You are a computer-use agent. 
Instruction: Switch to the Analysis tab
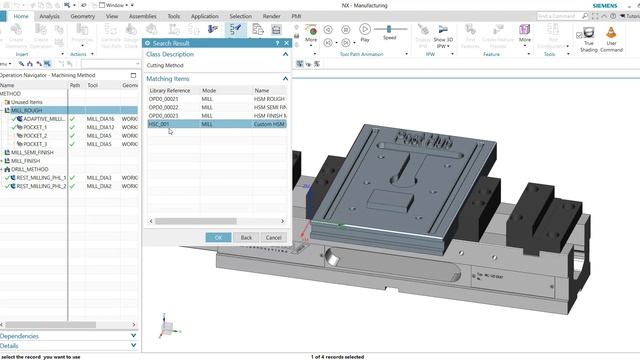49,16
